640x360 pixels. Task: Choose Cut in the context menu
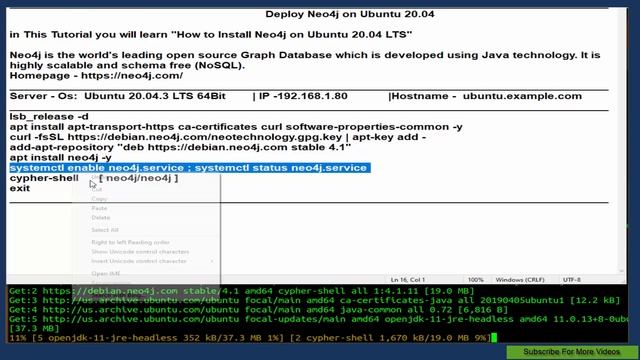pos(97,189)
